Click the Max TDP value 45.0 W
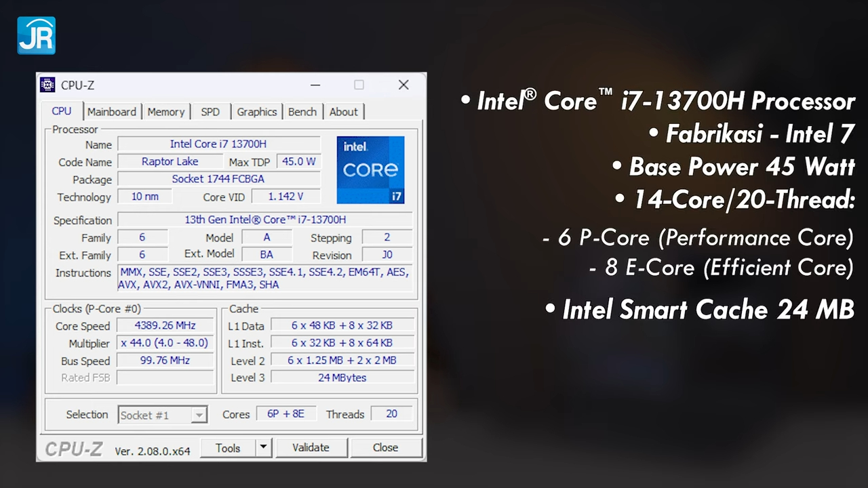Image resolution: width=868 pixels, height=488 pixels. pyautogui.click(x=298, y=161)
